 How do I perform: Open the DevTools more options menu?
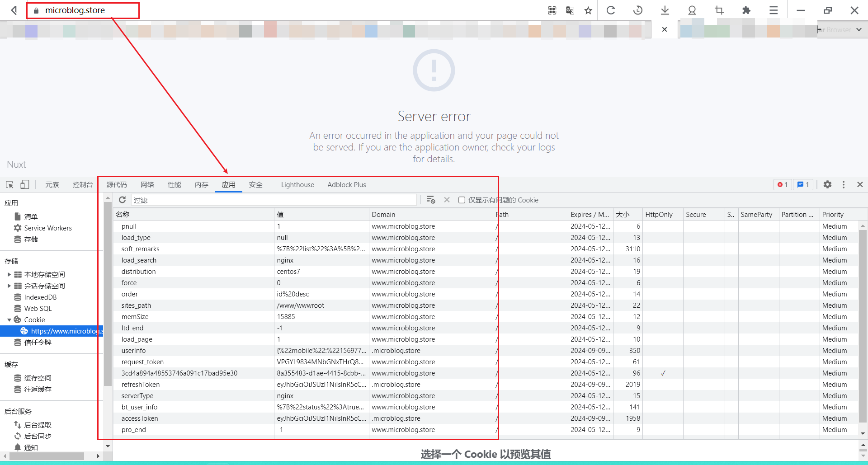[x=844, y=184]
